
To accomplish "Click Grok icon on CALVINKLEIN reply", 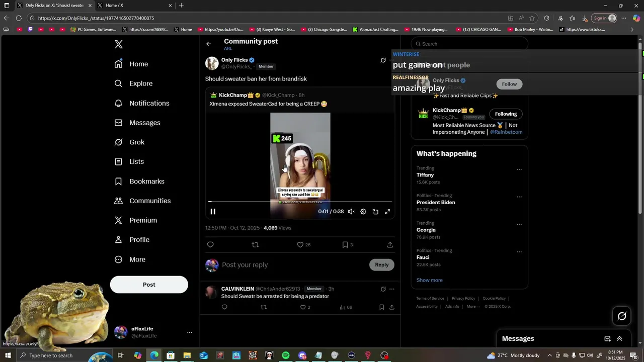I will pos(383,289).
